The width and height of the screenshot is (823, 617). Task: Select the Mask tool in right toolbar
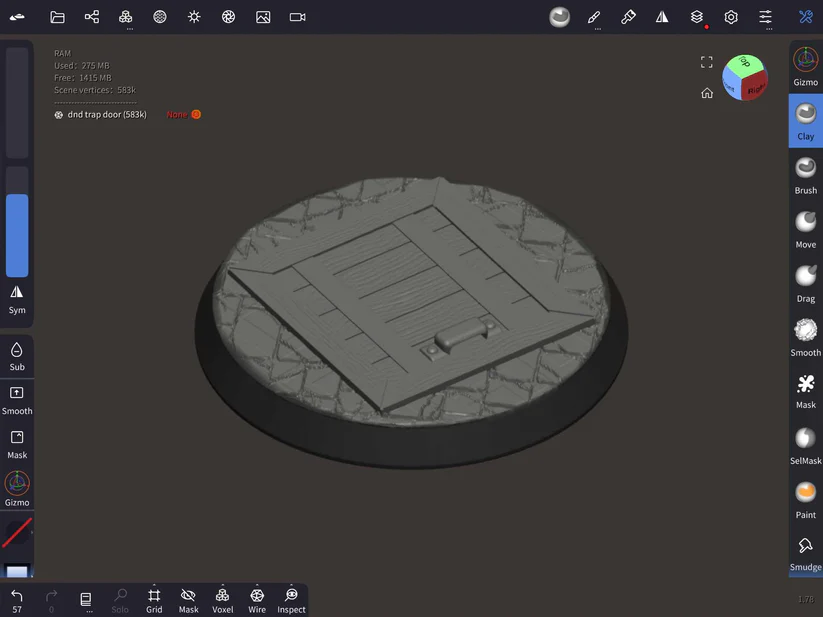click(x=806, y=391)
